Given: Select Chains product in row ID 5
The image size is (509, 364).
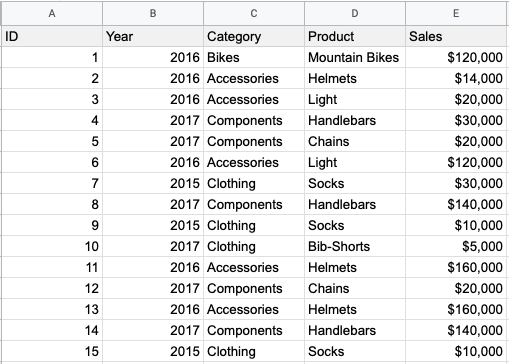Looking at the screenshot, I should 355,141.
